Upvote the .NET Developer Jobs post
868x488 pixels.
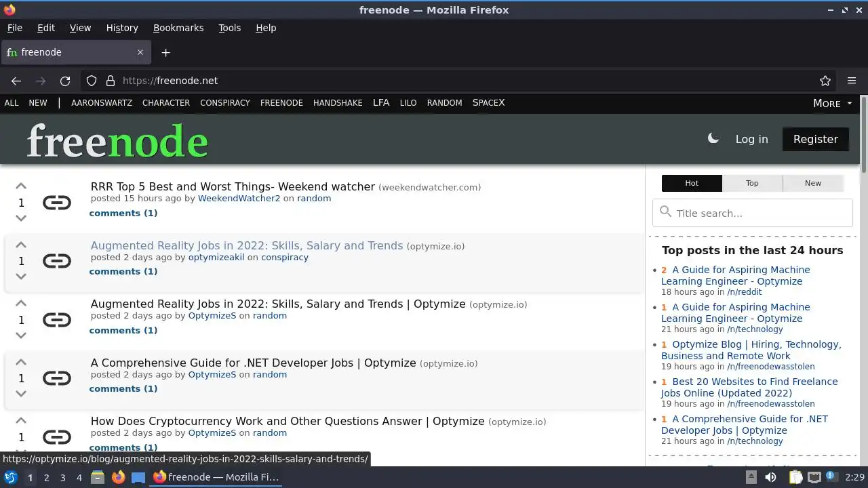pos(21,362)
